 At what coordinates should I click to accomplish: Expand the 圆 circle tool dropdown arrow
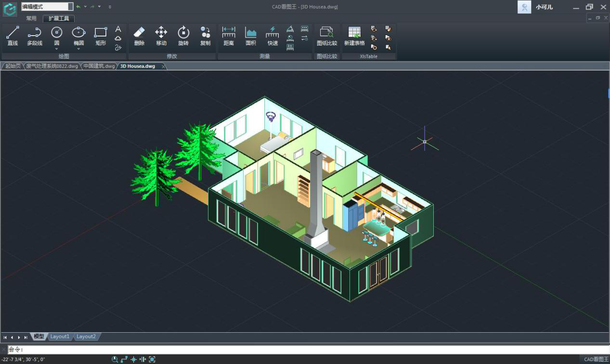click(x=57, y=49)
